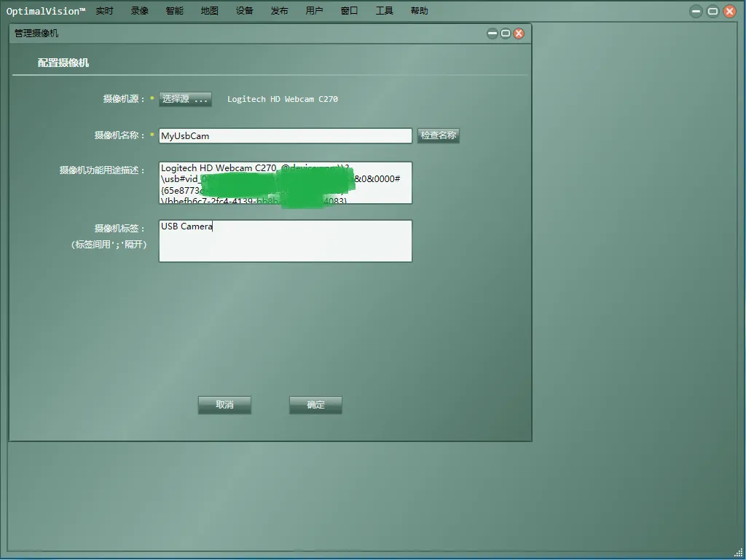Confirm with the 确定 button

coord(315,405)
